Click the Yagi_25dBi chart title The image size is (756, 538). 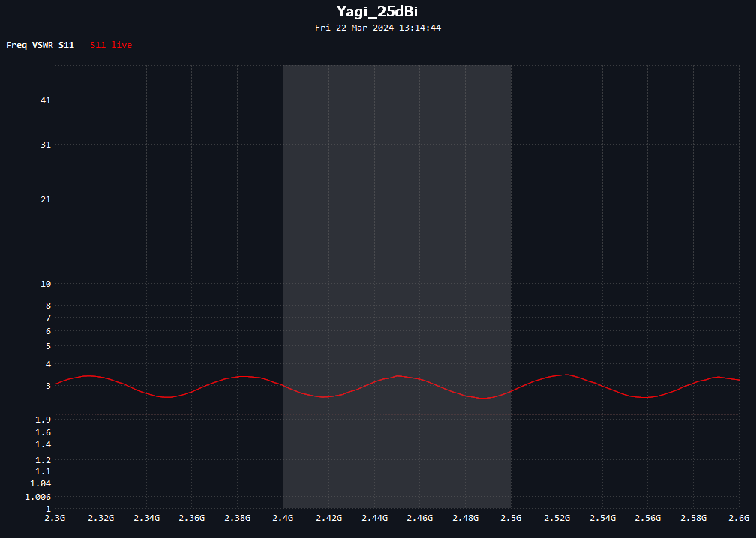click(x=377, y=11)
